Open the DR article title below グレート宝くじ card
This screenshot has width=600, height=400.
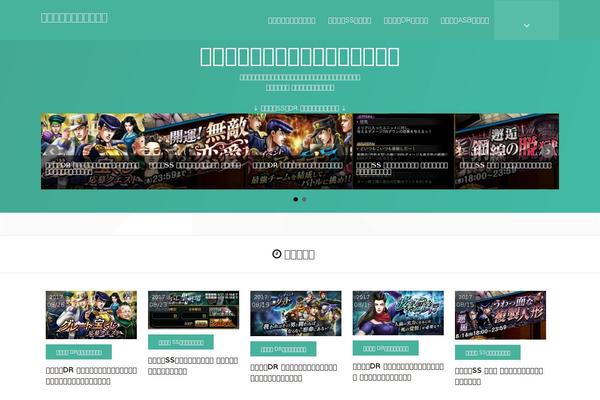click(91, 376)
